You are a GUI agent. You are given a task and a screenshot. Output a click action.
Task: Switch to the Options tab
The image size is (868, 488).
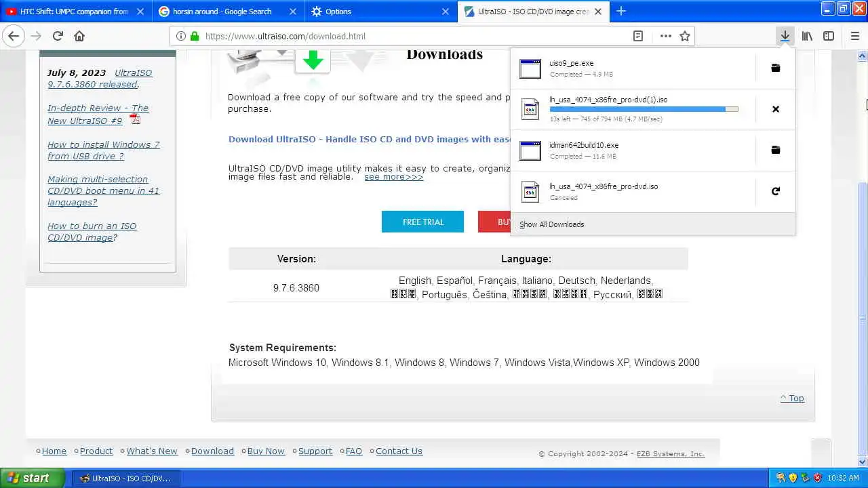coord(381,12)
